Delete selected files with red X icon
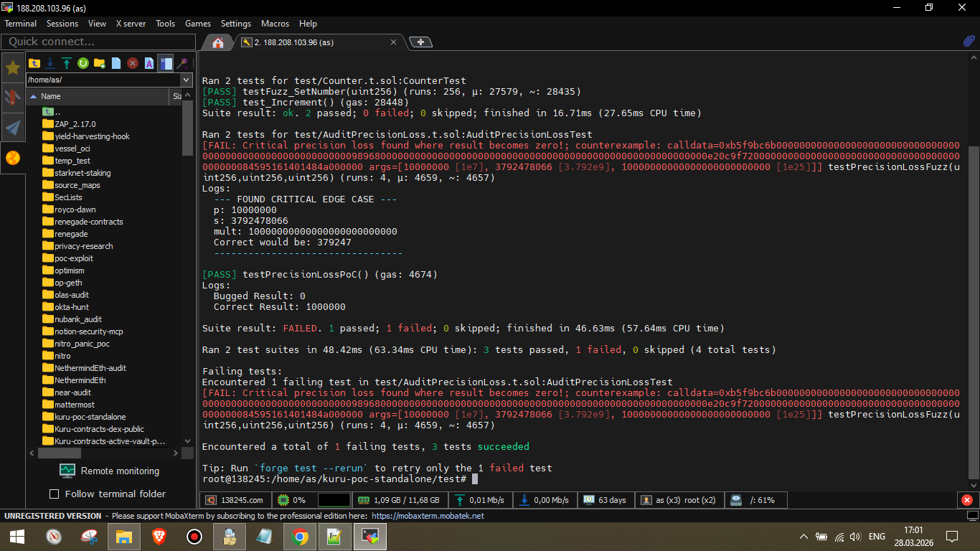This screenshot has height=551, width=980. [x=133, y=63]
